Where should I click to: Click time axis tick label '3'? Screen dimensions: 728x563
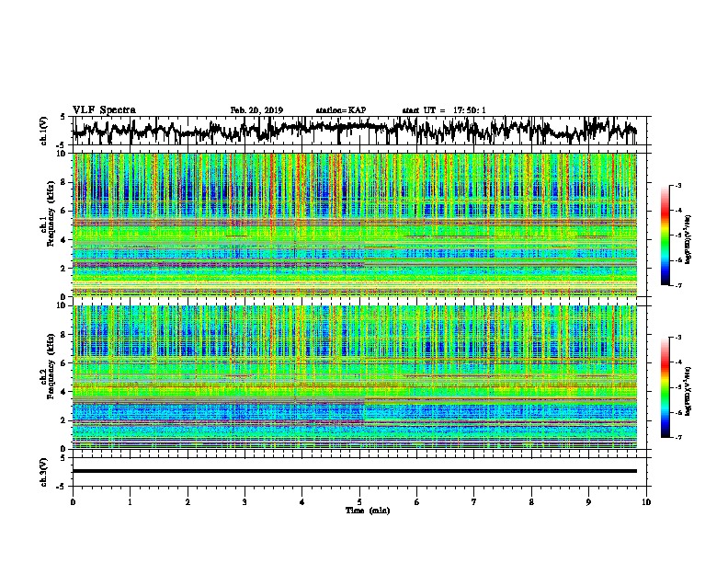(x=245, y=502)
